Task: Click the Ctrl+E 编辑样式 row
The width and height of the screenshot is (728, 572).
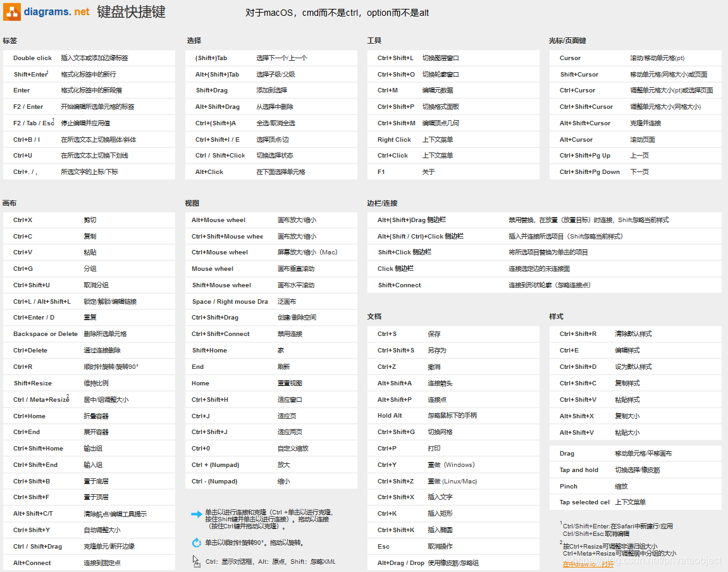Action: [635, 351]
